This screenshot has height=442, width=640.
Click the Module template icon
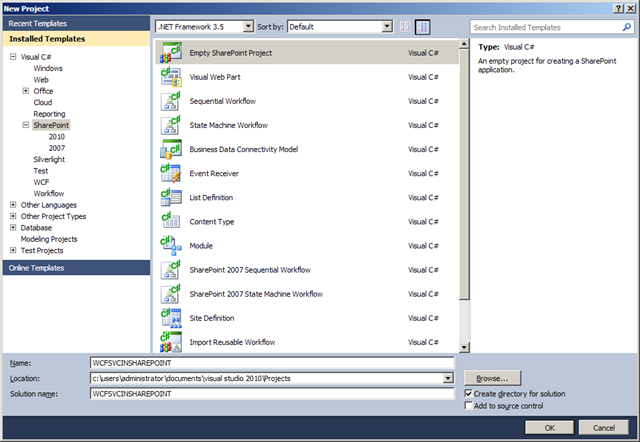pyautogui.click(x=171, y=245)
